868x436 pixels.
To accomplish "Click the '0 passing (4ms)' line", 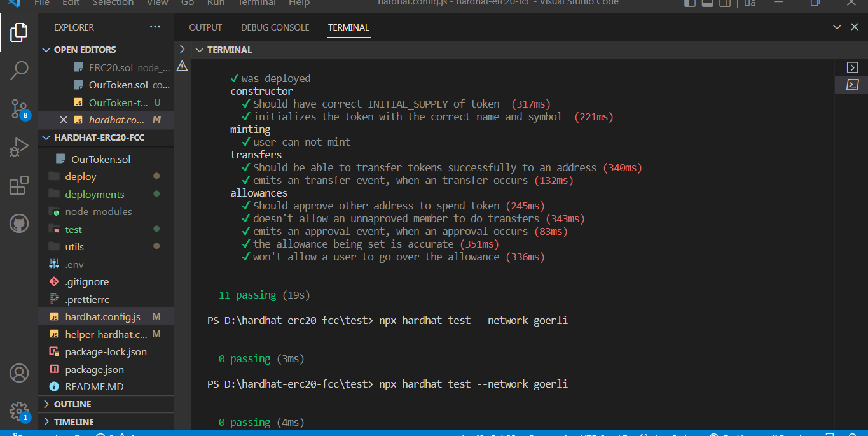I will coord(261,423).
